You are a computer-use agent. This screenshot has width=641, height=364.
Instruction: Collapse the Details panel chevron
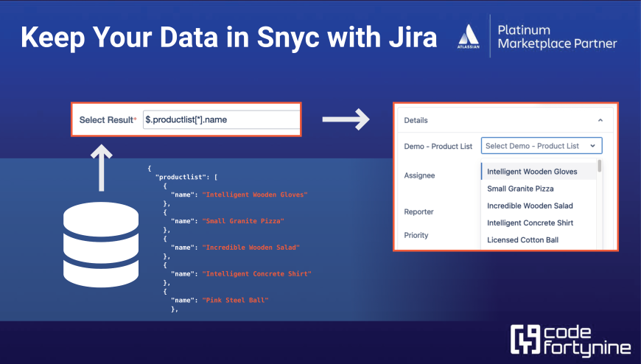[x=600, y=120]
